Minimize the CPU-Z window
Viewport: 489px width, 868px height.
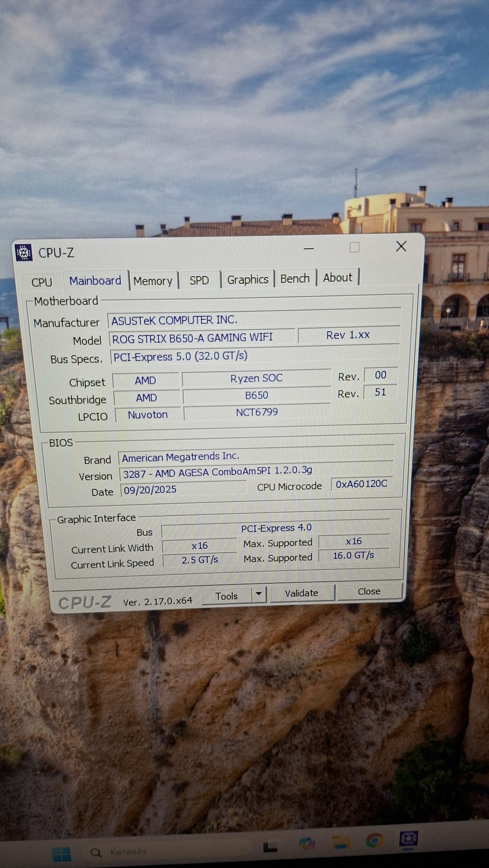[x=309, y=248]
